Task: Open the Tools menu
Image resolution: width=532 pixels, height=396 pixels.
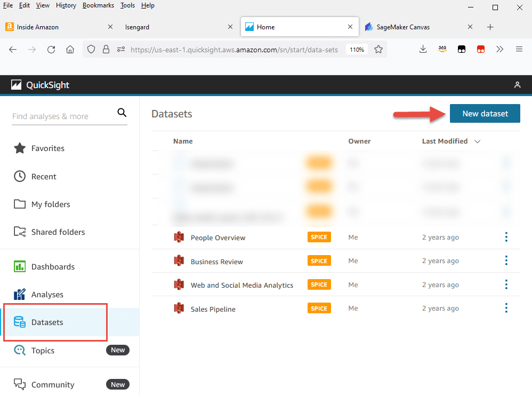Action: coord(127,5)
